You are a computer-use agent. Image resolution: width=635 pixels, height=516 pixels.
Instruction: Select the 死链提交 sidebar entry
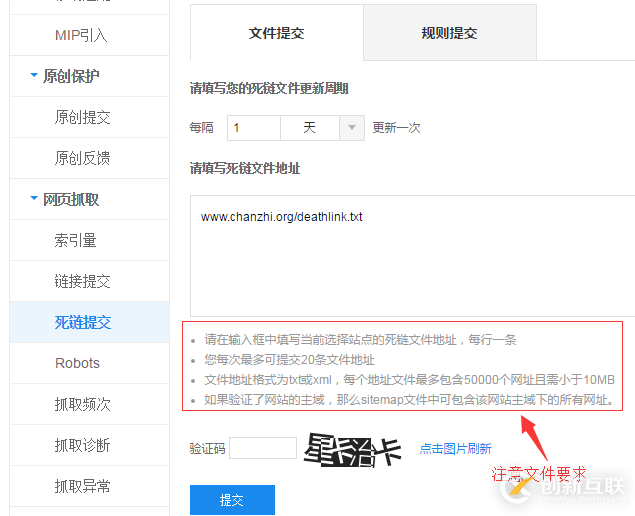pos(82,322)
